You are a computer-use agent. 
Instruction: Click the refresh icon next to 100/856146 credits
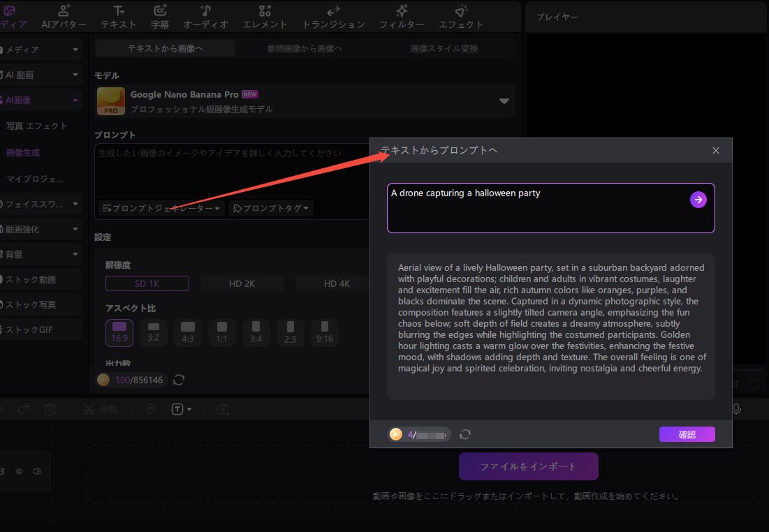179,380
